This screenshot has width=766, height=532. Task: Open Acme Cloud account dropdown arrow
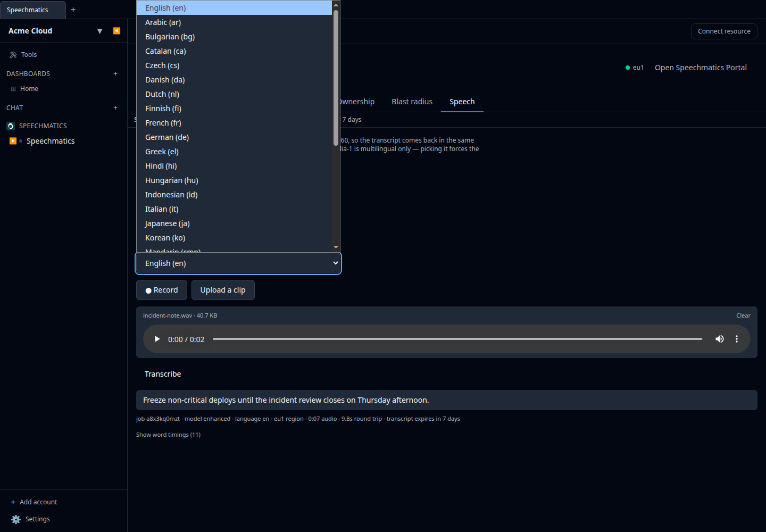pyautogui.click(x=99, y=31)
